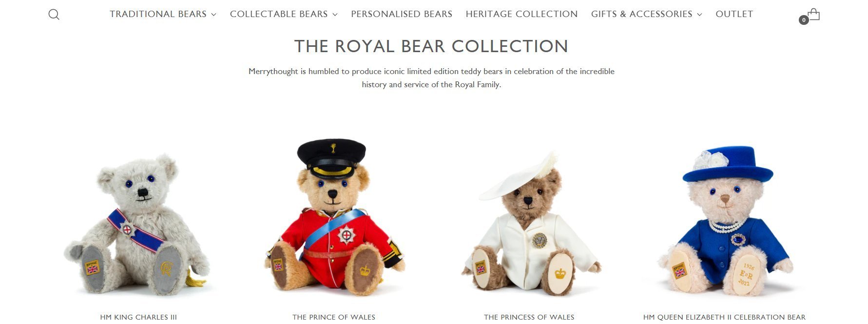Click the cart item count badge
Image resolution: width=868 pixels, height=324 pixels.
pyautogui.click(x=804, y=20)
